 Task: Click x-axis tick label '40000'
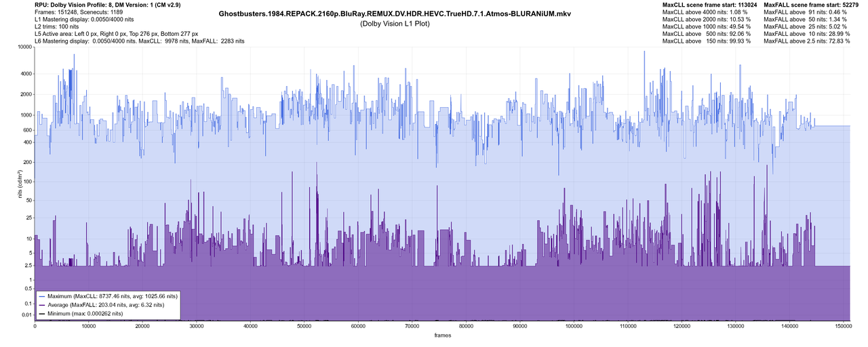click(x=250, y=327)
